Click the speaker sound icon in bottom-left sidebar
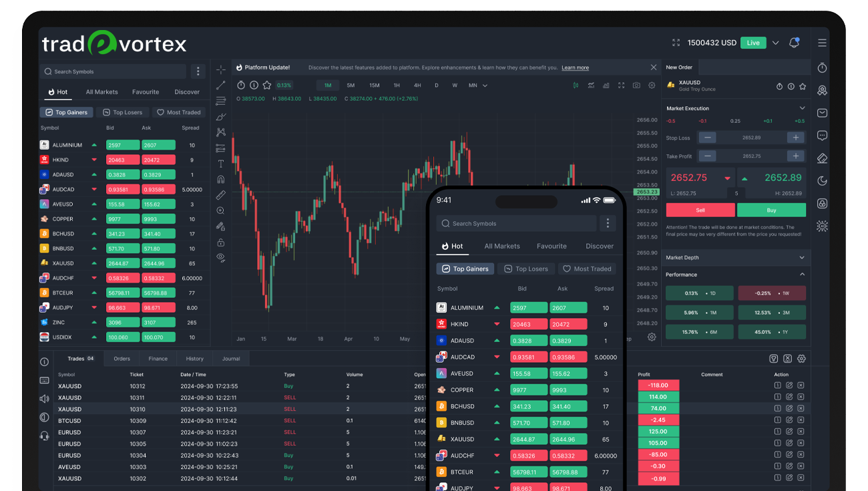This screenshot has height=491, width=868. (44, 399)
